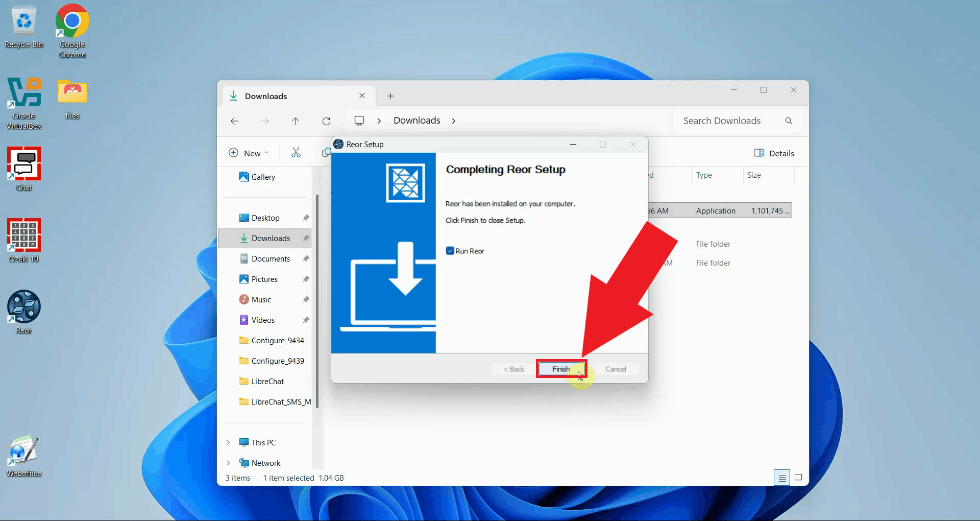This screenshot has height=521, width=980.
Task: Open the New dropdown menu
Action: [x=249, y=153]
